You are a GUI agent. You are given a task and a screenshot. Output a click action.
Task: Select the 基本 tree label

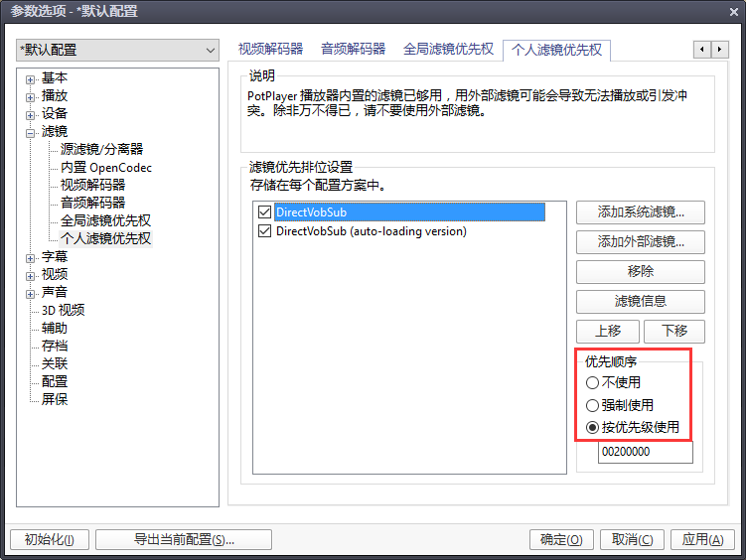[x=55, y=78]
